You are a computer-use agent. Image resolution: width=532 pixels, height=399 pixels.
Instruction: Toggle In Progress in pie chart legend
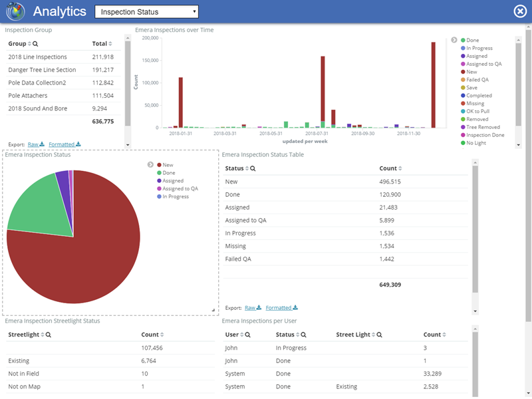[173, 196]
